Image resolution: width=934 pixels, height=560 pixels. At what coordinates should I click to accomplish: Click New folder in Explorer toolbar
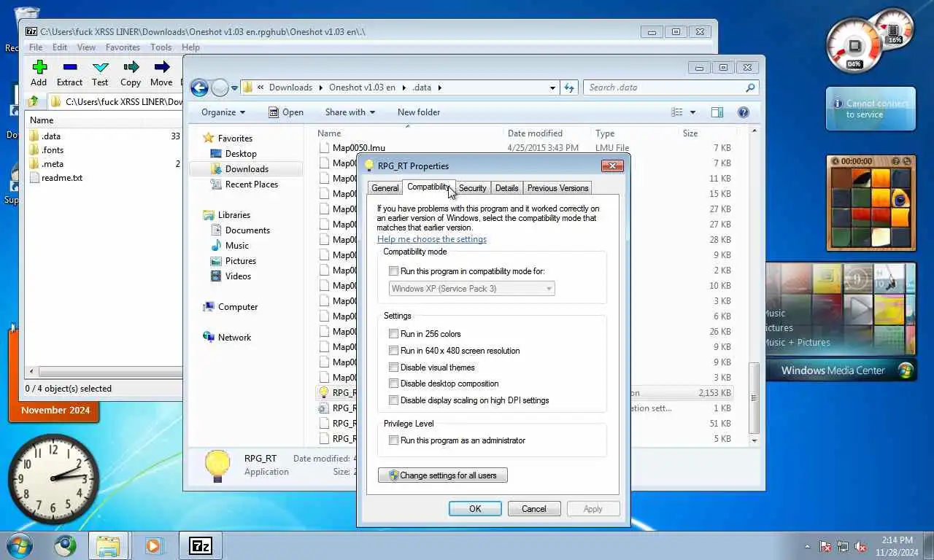[419, 112]
